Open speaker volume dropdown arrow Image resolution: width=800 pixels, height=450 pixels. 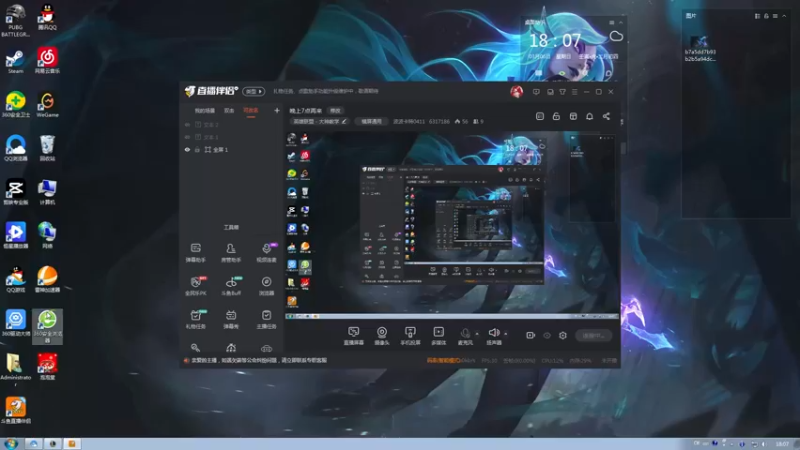click(x=506, y=334)
